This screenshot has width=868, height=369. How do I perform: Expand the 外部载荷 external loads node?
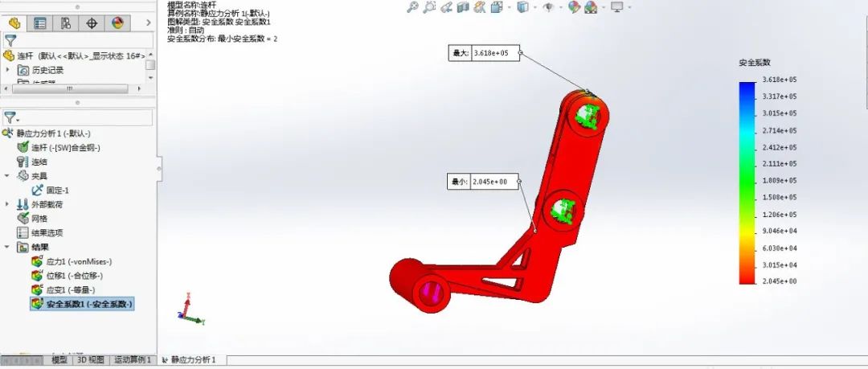pos(8,204)
